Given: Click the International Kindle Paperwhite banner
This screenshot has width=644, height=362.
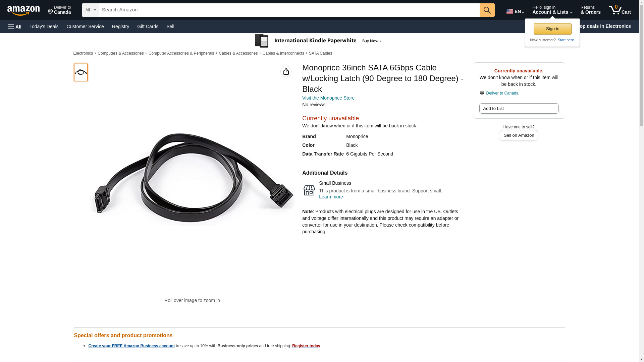Looking at the screenshot, I should pyautogui.click(x=318, y=41).
